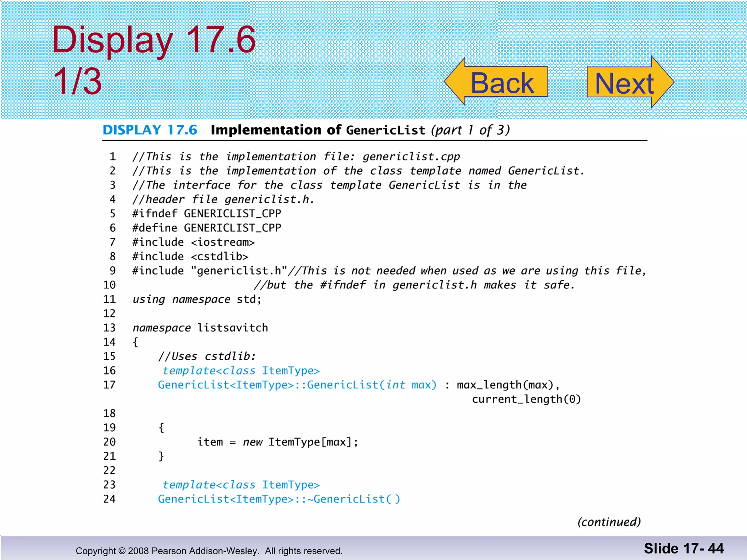Click the '#define GENERICLIST_CPP' code line
Image resolution: width=747 pixels, height=560 pixels.
[x=206, y=228]
